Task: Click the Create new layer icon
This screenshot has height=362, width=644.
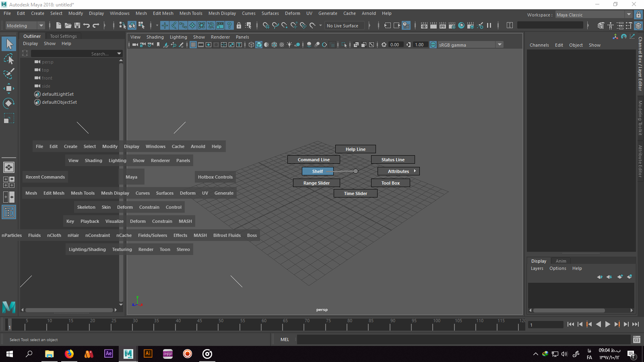Action: point(620,277)
